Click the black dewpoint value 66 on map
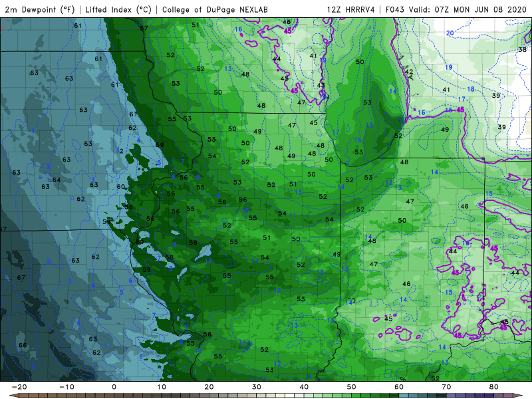 23,345
